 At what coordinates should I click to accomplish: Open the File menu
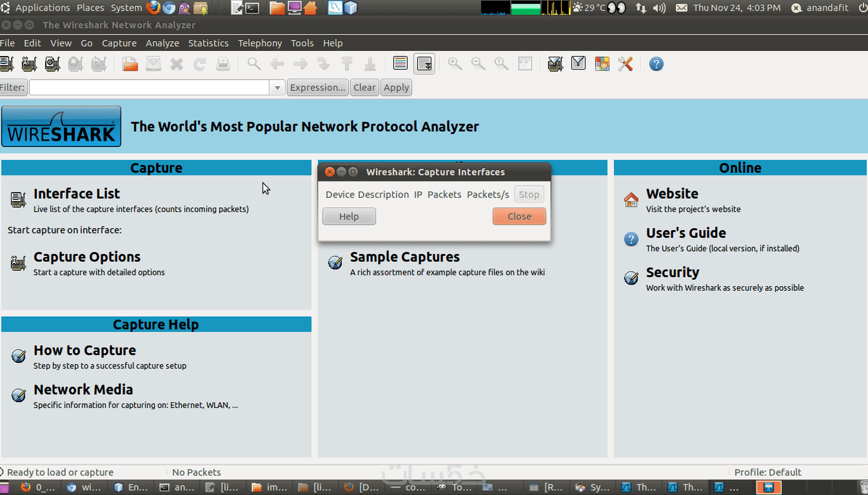(7, 43)
